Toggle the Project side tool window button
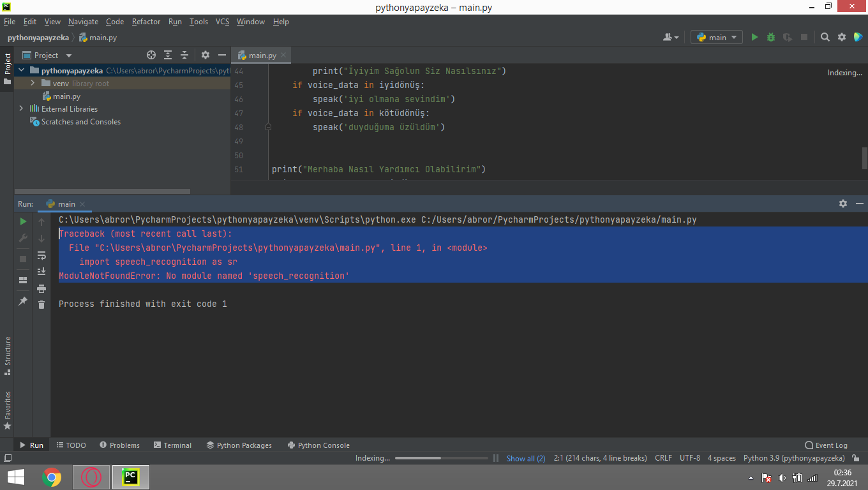The width and height of the screenshot is (868, 490). [7, 69]
